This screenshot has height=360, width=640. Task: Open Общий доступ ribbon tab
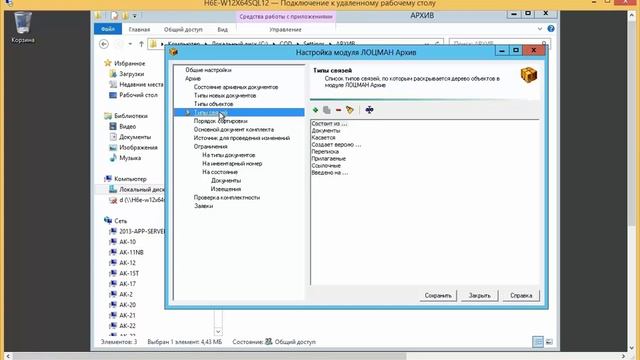tap(183, 29)
